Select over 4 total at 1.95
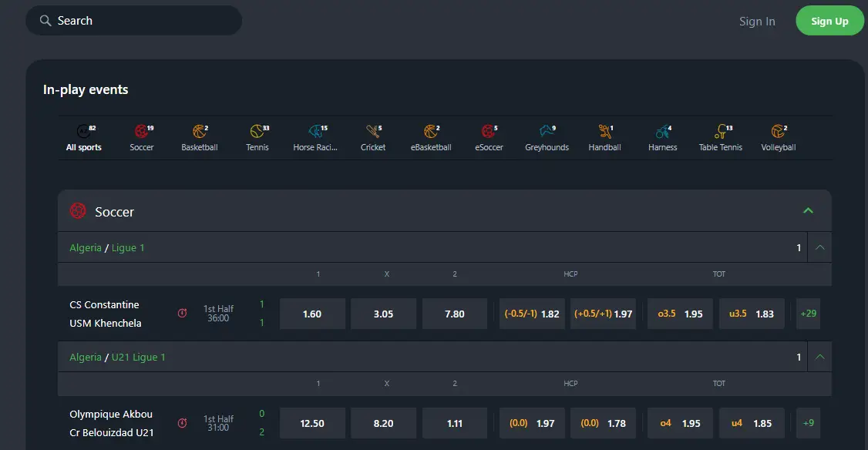Image resolution: width=868 pixels, height=450 pixels. tap(680, 424)
